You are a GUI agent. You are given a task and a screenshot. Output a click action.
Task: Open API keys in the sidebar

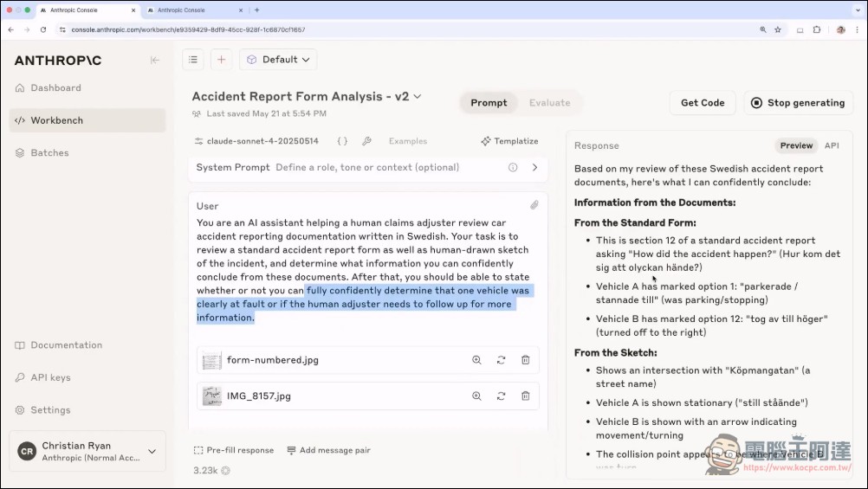tap(87, 377)
